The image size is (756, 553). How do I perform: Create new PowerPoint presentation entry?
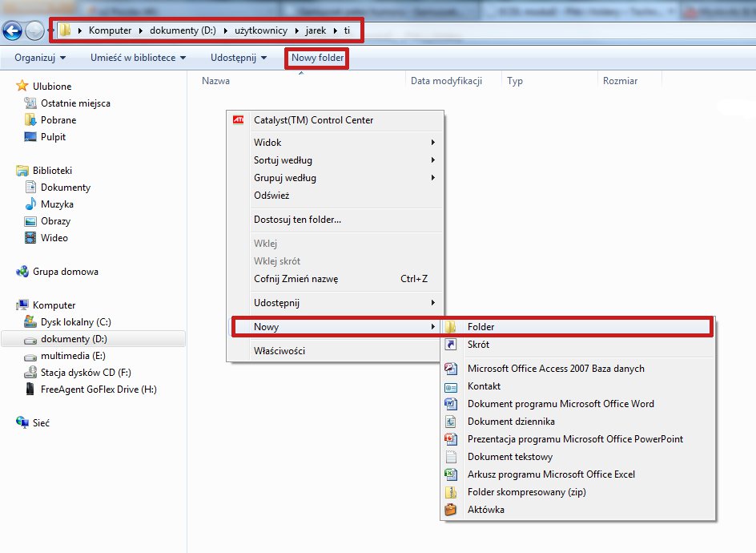point(577,439)
